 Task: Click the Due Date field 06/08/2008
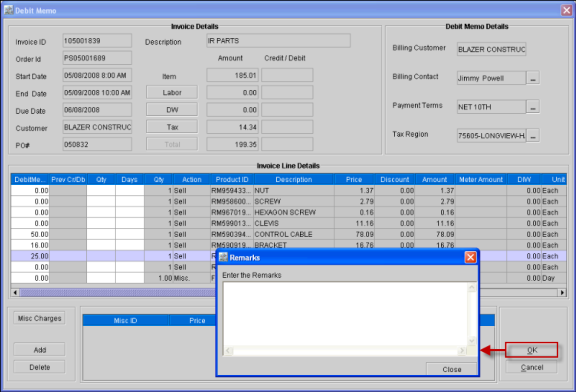click(97, 110)
